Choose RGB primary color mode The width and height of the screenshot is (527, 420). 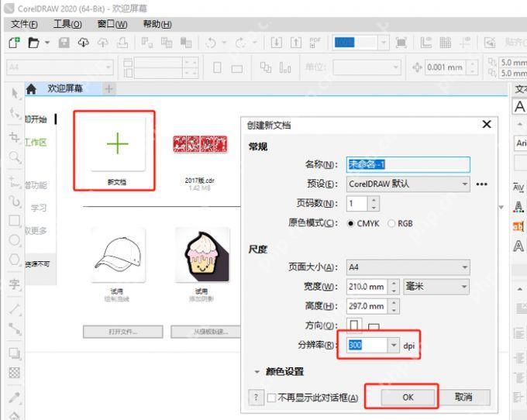(x=391, y=223)
